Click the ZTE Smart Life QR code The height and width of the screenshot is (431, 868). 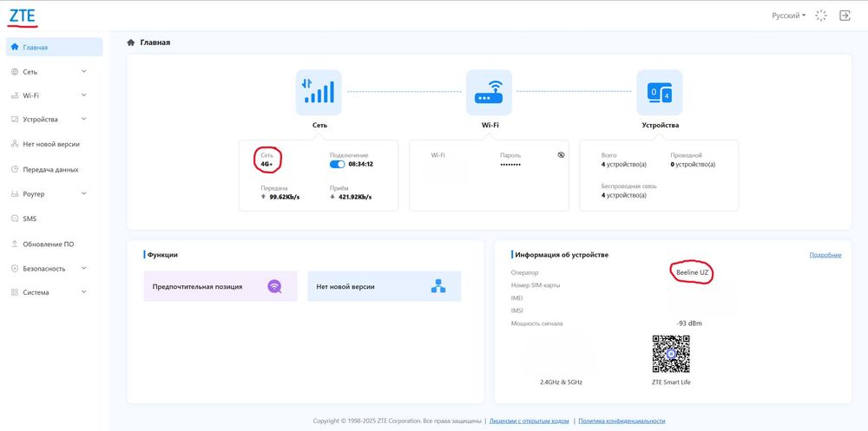[671, 354]
